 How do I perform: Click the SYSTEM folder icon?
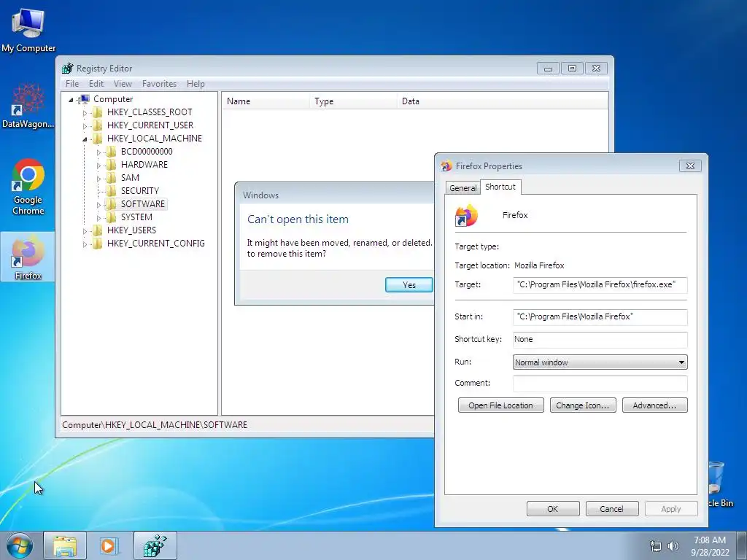[111, 217]
